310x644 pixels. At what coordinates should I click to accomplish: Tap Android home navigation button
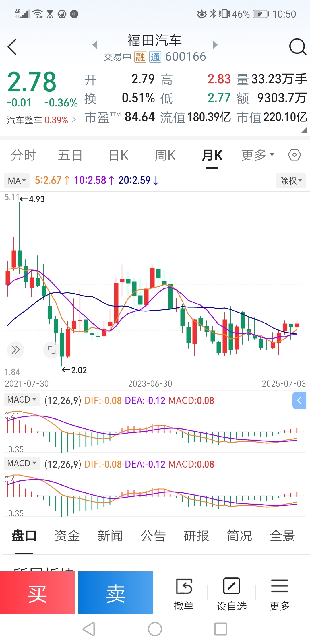(155, 629)
